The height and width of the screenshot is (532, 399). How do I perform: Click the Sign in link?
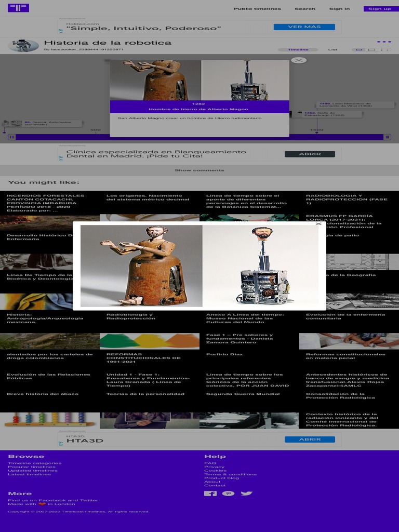(339, 9)
